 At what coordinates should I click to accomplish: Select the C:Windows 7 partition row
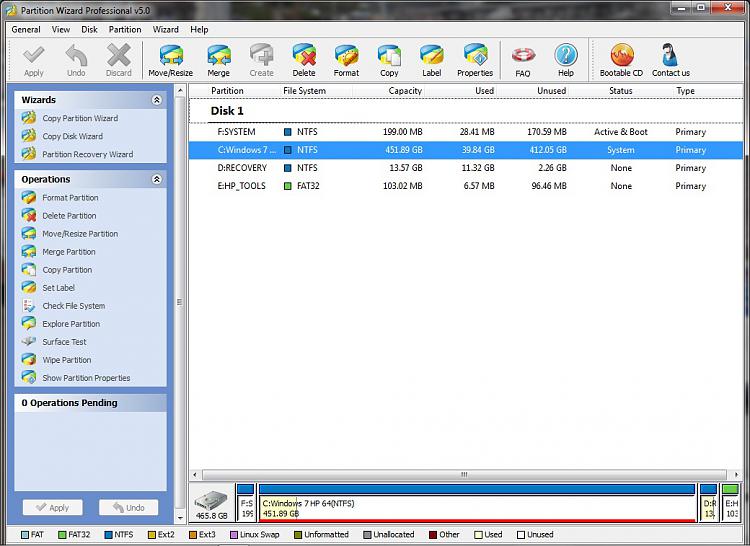pyautogui.click(x=466, y=150)
